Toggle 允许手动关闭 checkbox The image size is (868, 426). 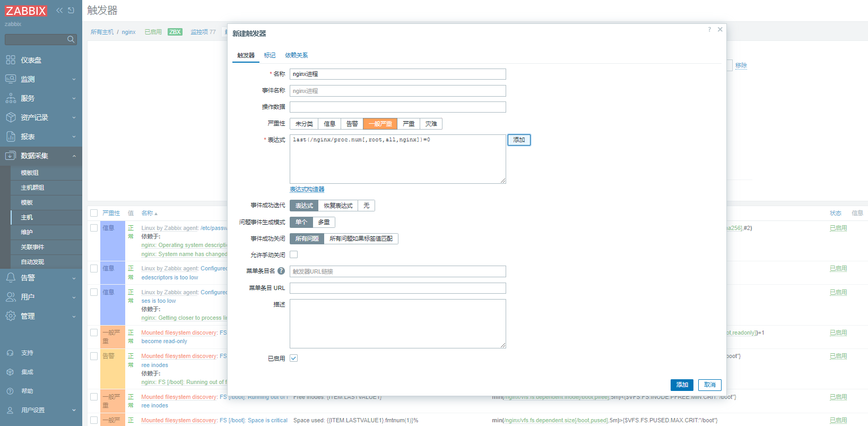pyautogui.click(x=293, y=254)
